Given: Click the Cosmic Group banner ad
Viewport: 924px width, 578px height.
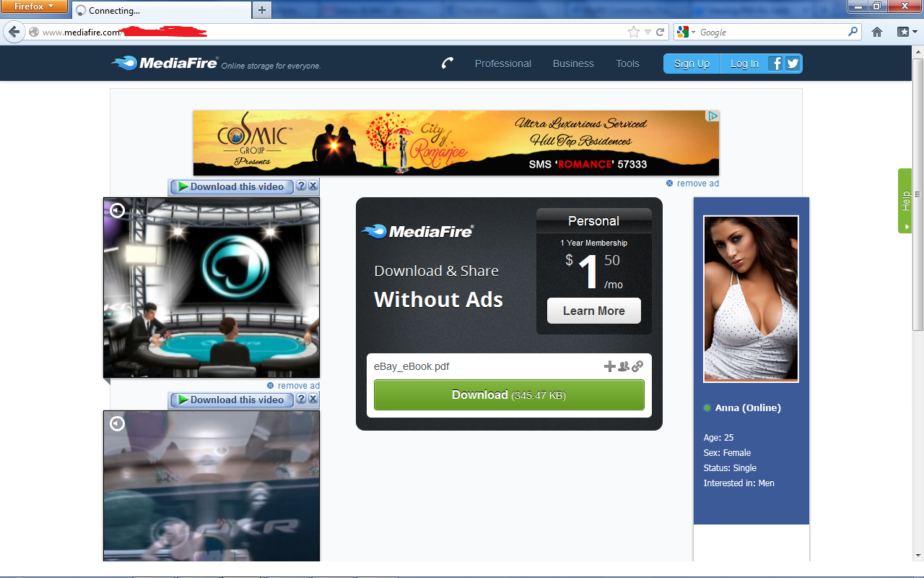Looking at the screenshot, I should (456, 143).
